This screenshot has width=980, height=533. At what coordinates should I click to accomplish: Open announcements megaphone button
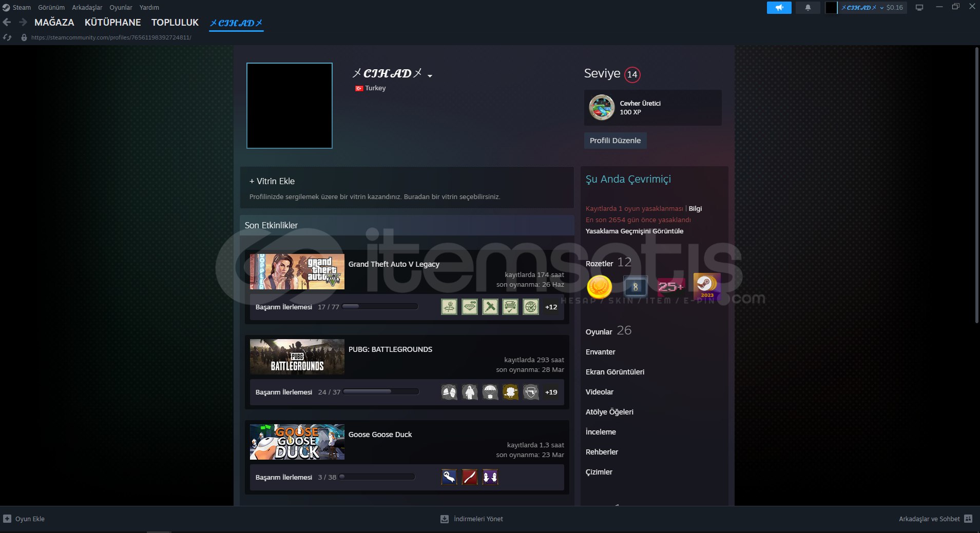(779, 7)
